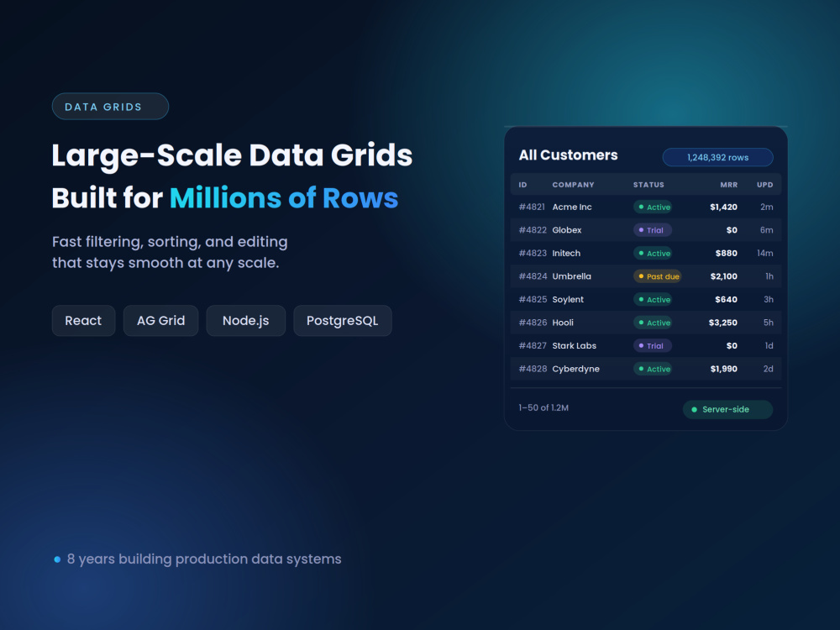The height and width of the screenshot is (630, 840).
Task: Click the $640 MRR value
Action: coord(727,300)
